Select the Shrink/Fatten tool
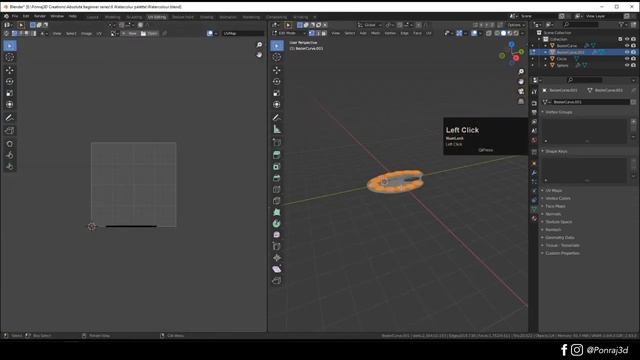 coord(276,258)
